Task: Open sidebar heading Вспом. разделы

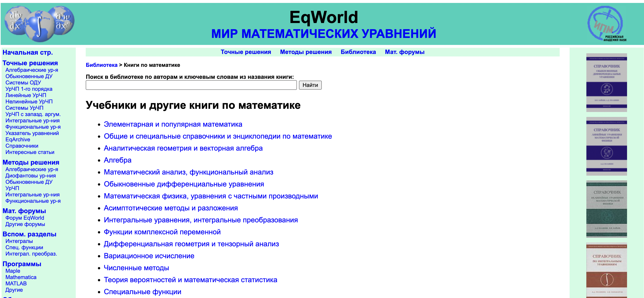Action: 29,234
